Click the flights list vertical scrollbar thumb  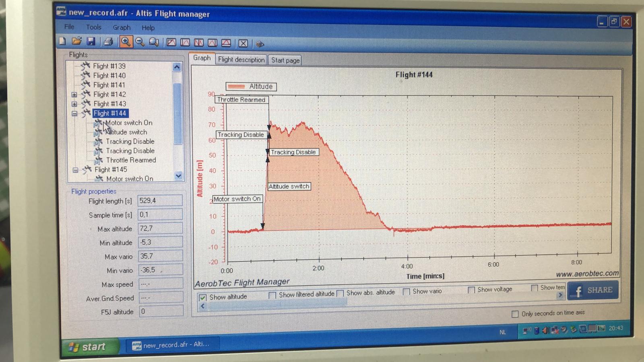(x=177, y=113)
